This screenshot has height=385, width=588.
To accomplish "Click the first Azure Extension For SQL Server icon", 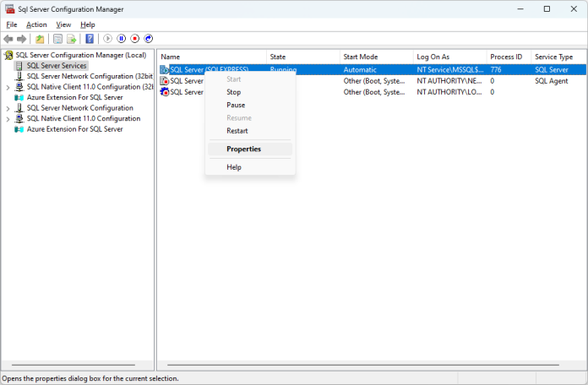I will click(19, 98).
